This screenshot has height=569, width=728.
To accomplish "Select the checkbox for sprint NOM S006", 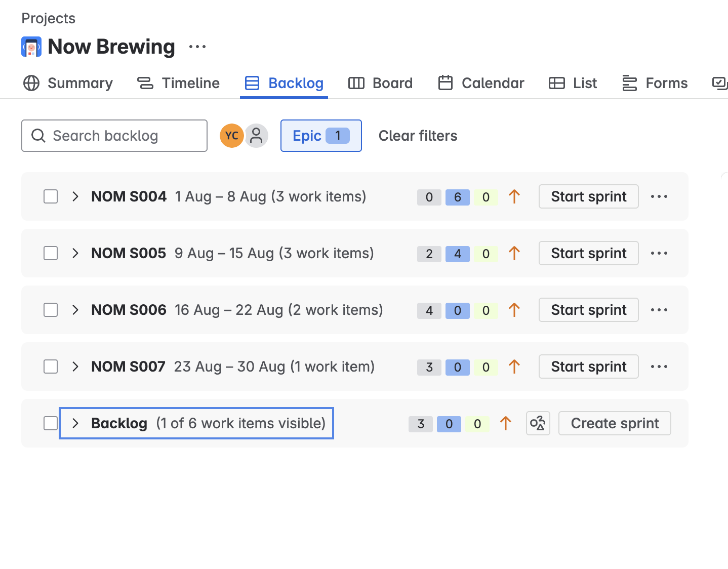I will pyautogui.click(x=51, y=310).
